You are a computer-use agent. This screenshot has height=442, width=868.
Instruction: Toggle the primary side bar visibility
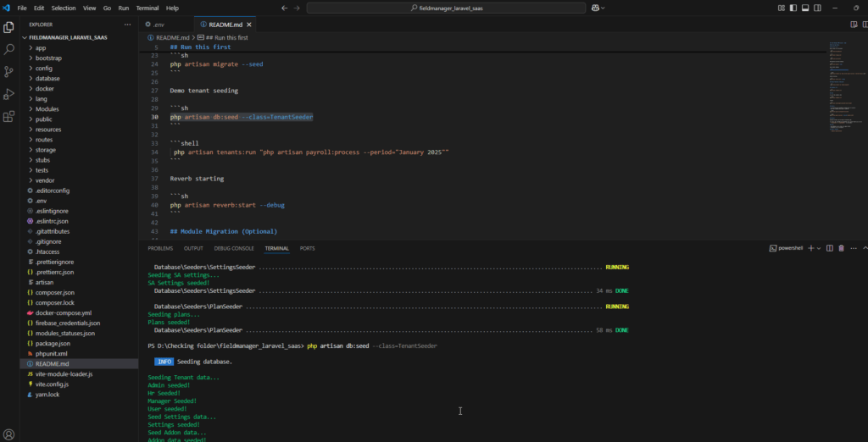(793, 8)
